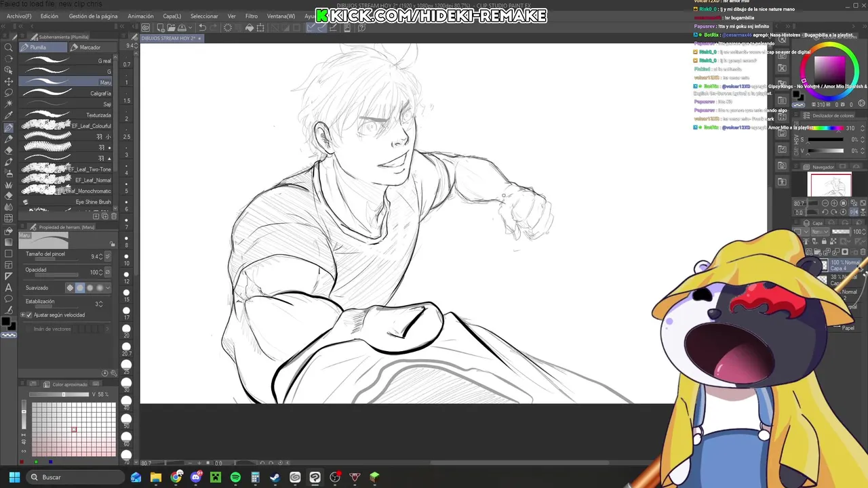868x488 pixels.
Task: Toggle snap to ruler toolbar button
Action: [311, 28]
